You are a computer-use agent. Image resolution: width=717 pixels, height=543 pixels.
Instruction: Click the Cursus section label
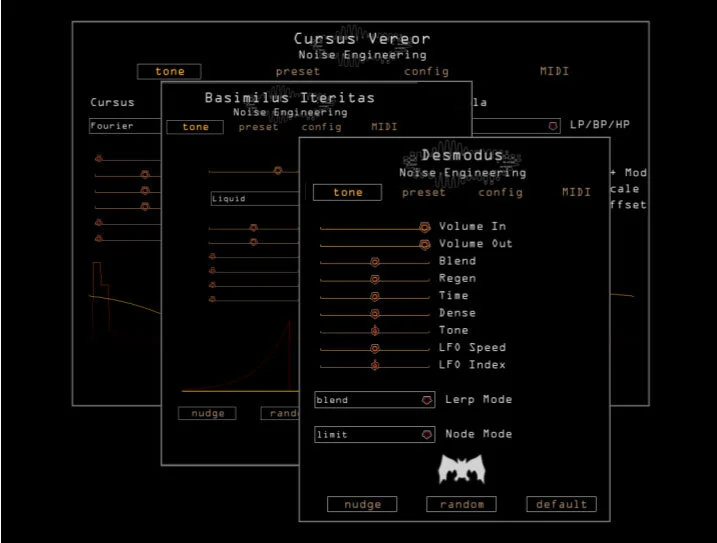point(112,102)
